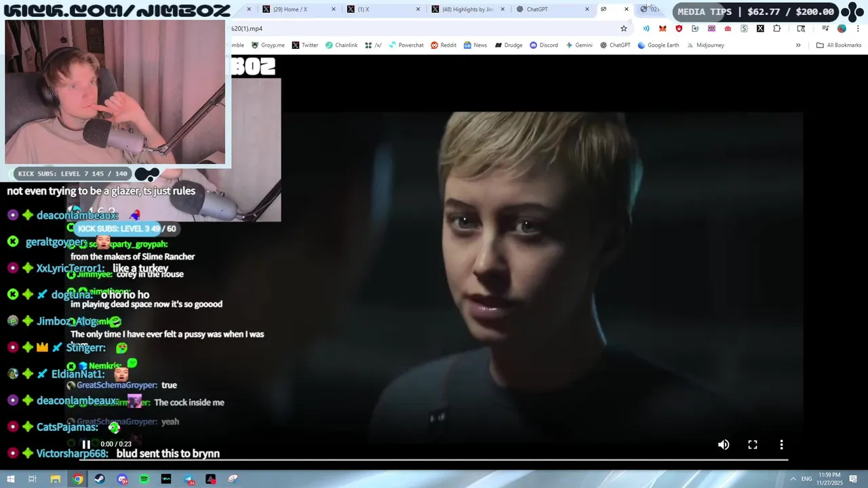This screenshot has height=488, width=868.
Task: Open the red shield extension icon
Action: tap(679, 28)
